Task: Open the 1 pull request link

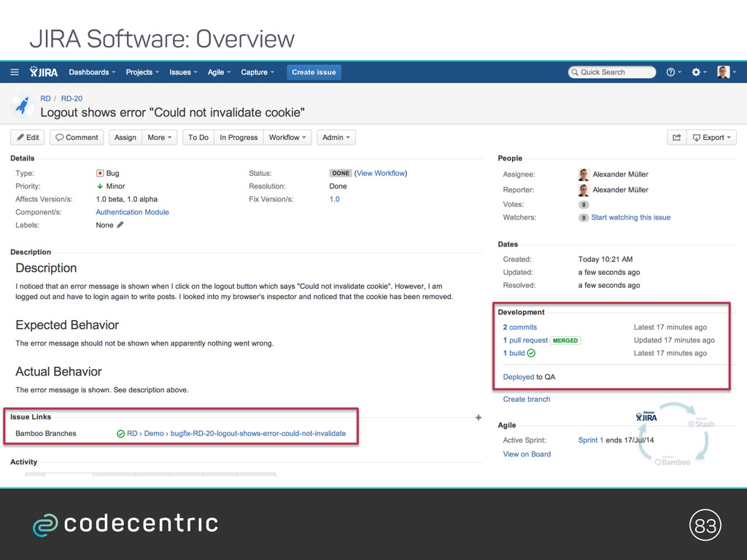Action: (525, 340)
